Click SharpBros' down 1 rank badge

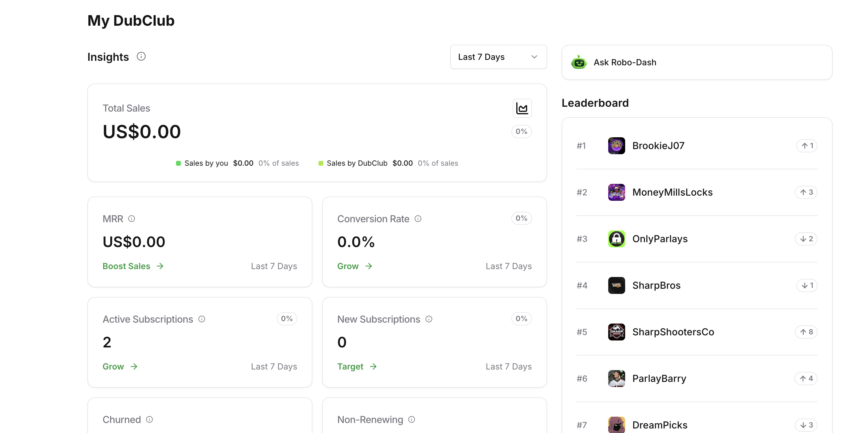coord(807,285)
